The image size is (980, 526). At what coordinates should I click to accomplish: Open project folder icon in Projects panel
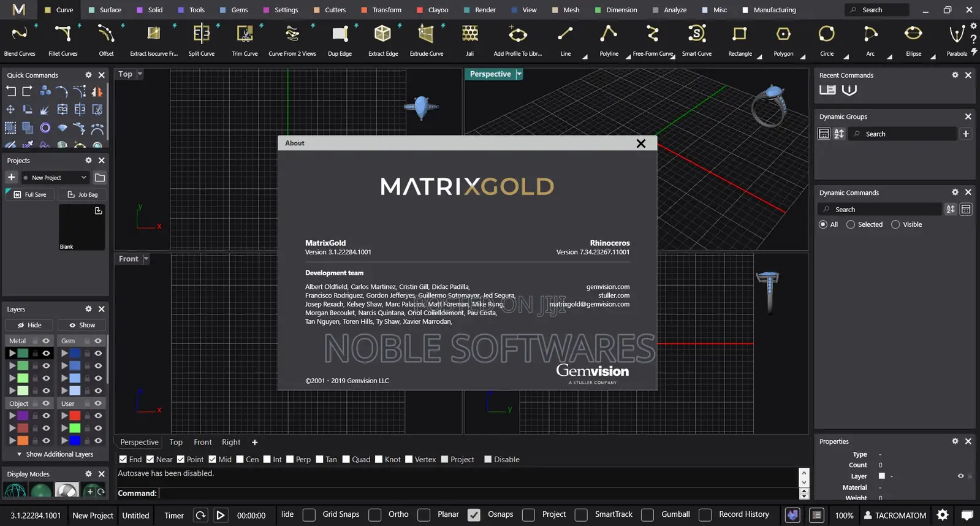pyautogui.click(x=100, y=178)
